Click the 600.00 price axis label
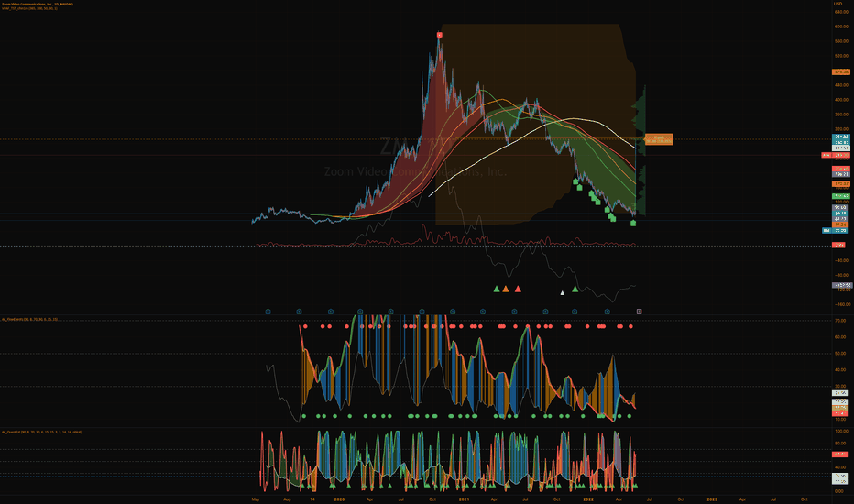 pyautogui.click(x=841, y=27)
